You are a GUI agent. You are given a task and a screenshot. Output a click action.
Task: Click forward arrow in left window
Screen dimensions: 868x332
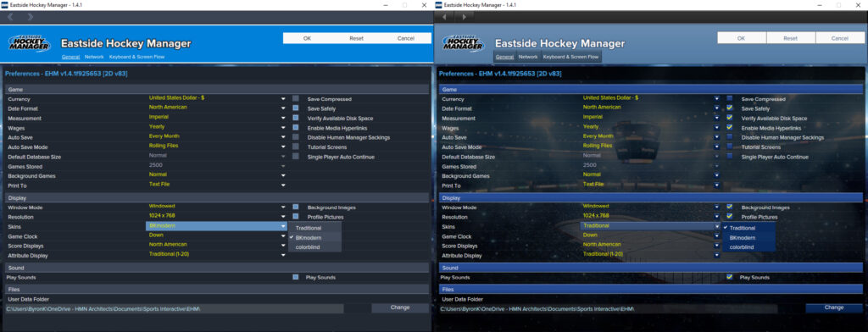(30, 17)
